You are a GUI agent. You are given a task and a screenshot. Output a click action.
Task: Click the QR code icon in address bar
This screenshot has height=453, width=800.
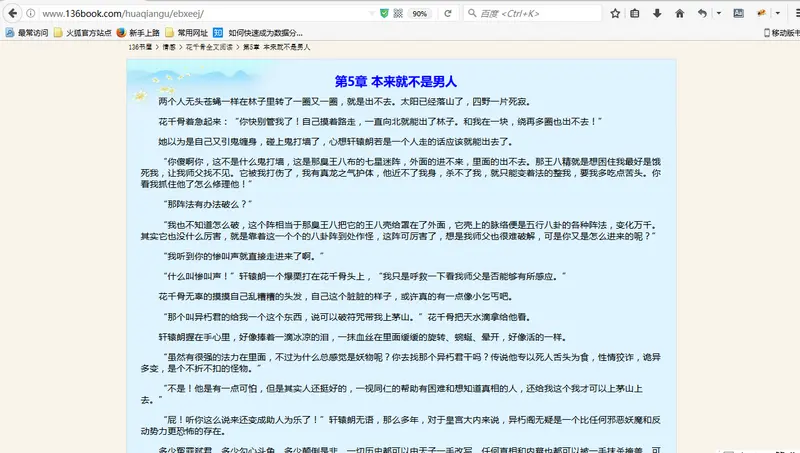[x=398, y=13]
